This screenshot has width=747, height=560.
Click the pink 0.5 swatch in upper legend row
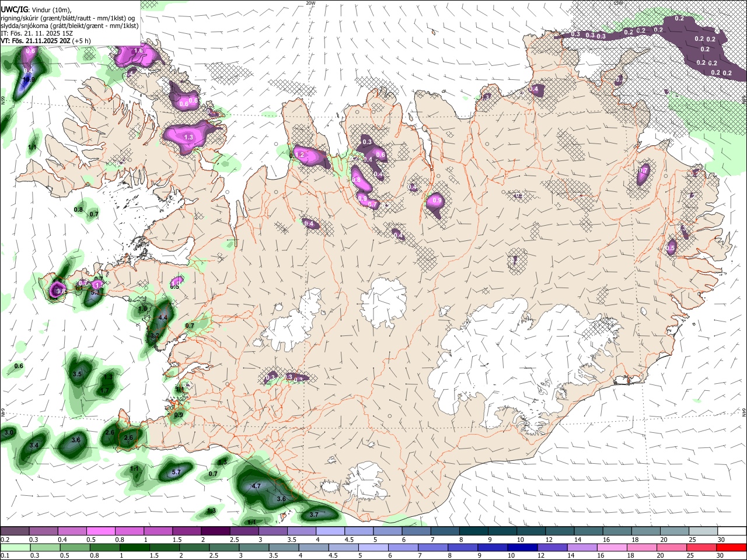(x=100, y=531)
